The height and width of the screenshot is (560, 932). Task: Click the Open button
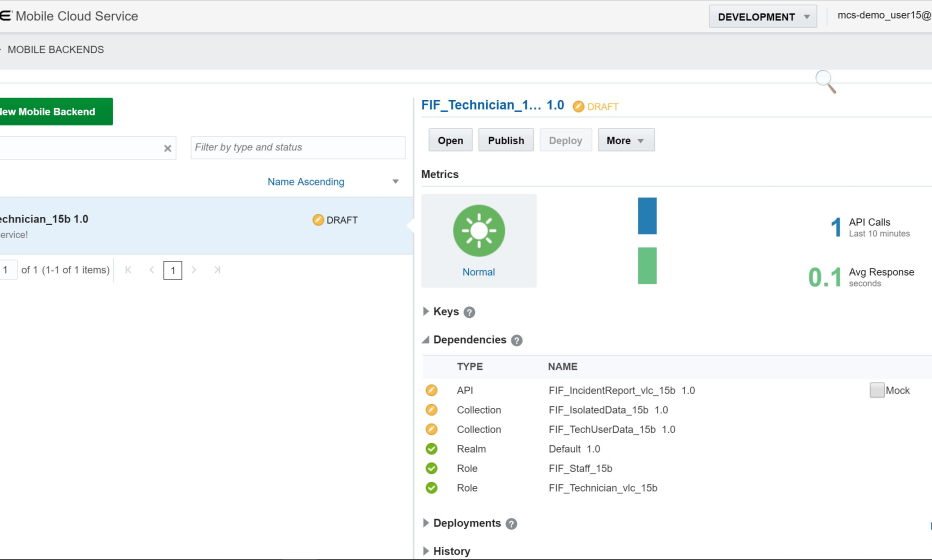pos(451,141)
